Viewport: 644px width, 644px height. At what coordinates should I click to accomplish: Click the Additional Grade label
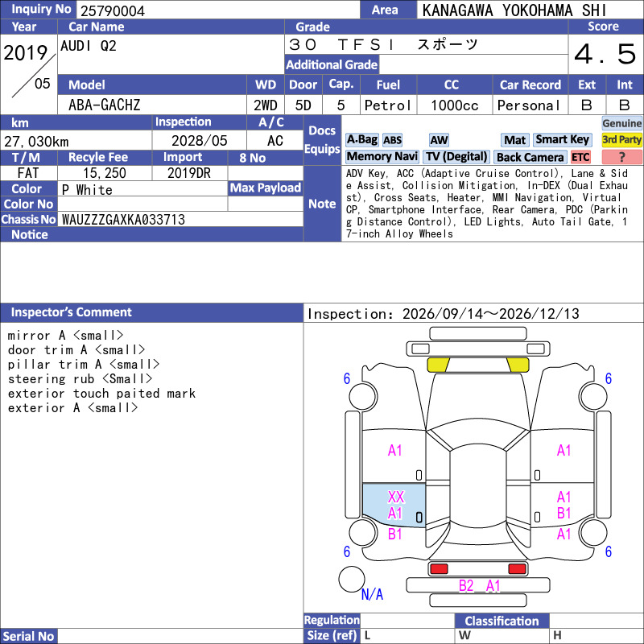coord(332,64)
